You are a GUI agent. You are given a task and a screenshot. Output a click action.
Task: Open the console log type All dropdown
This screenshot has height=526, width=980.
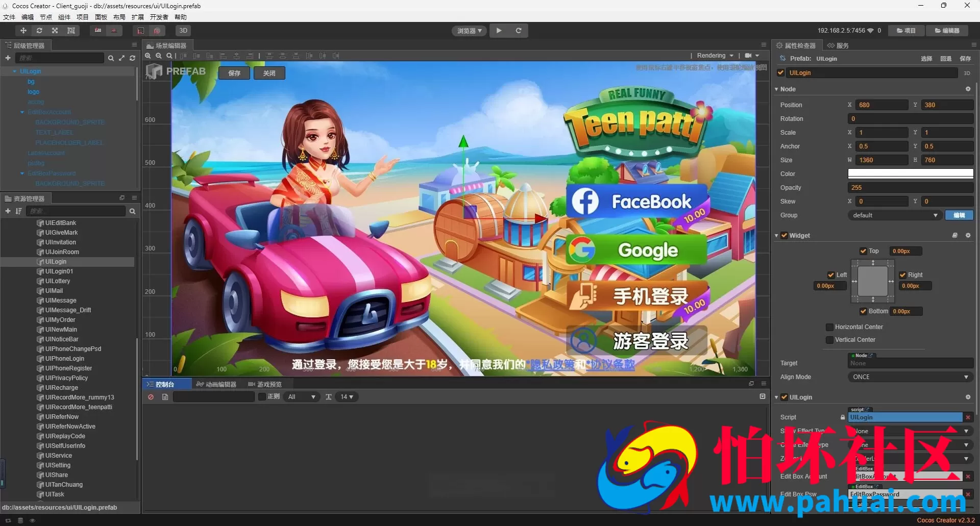pyautogui.click(x=302, y=397)
